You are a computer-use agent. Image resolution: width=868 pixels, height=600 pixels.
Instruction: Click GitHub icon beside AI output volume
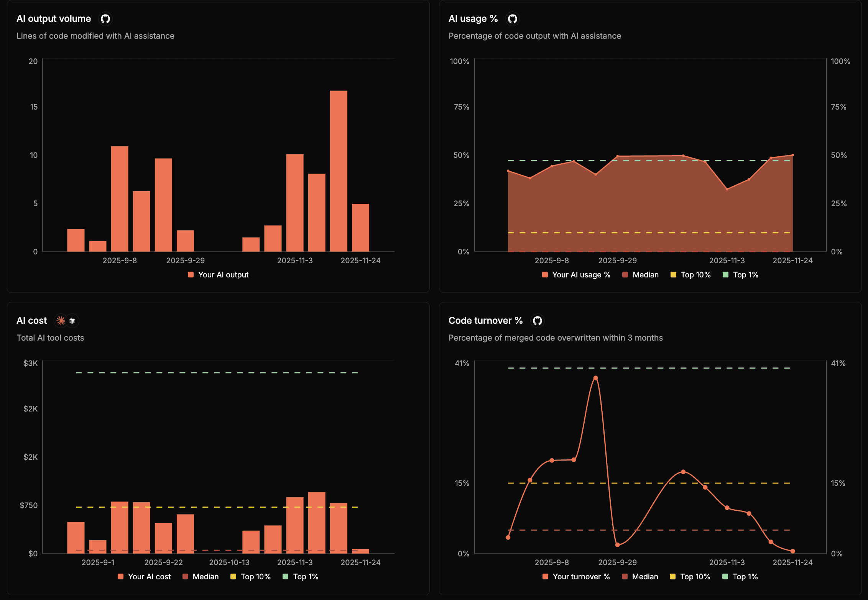coord(105,19)
